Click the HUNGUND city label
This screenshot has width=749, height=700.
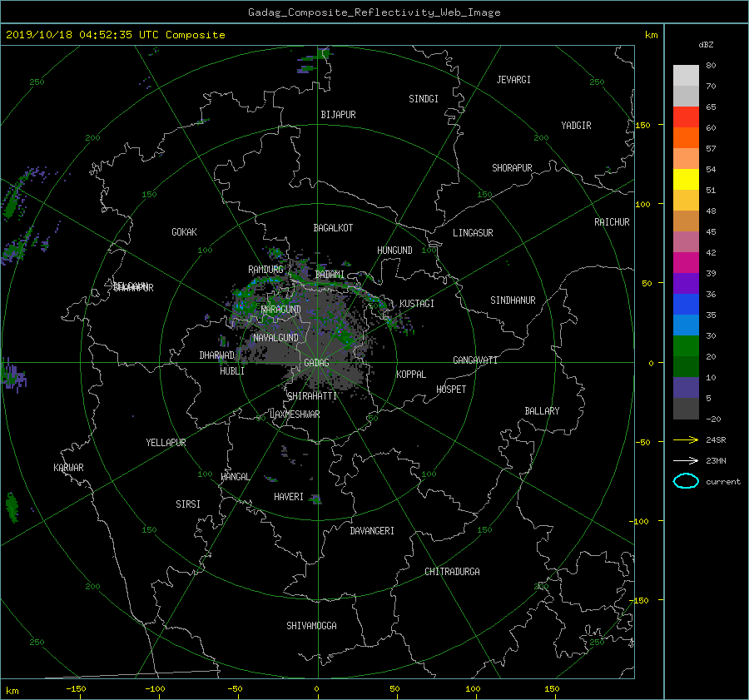coord(394,250)
